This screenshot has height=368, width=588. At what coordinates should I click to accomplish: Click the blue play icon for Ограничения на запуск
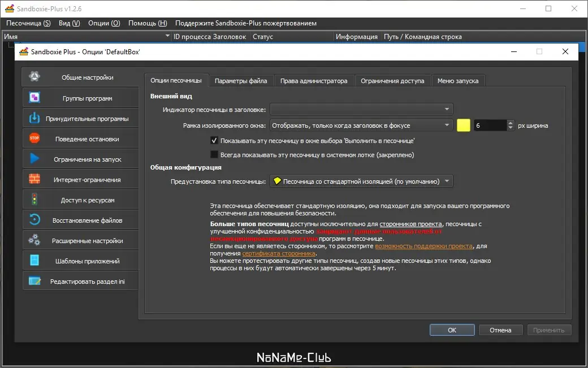click(x=34, y=158)
